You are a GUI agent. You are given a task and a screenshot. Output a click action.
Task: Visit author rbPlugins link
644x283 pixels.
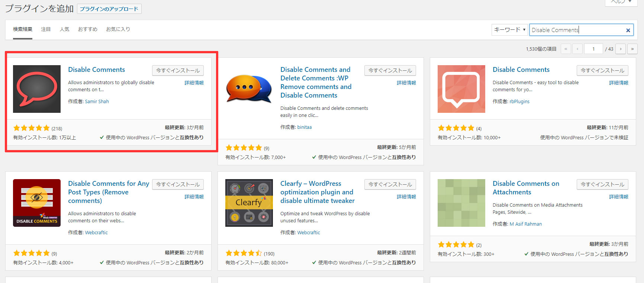(x=519, y=101)
